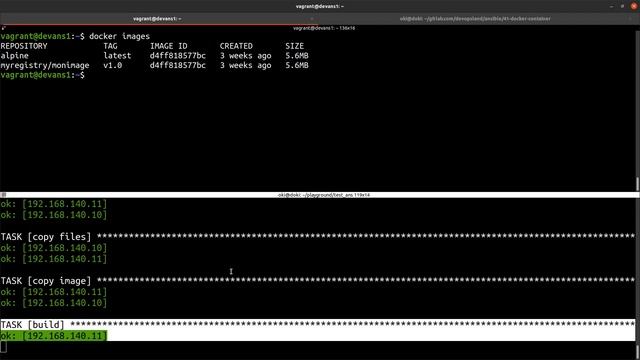The height and width of the screenshot is (360, 640).
Task: Click '5.6MB' in the myregistry/monimage row
Action: point(297,65)
